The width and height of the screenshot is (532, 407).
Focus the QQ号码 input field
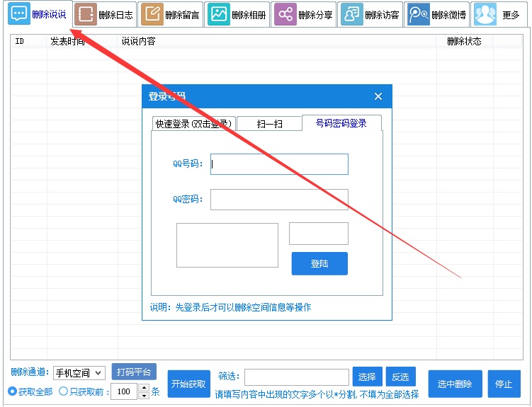pyautogui.click(x=279, y=164)
